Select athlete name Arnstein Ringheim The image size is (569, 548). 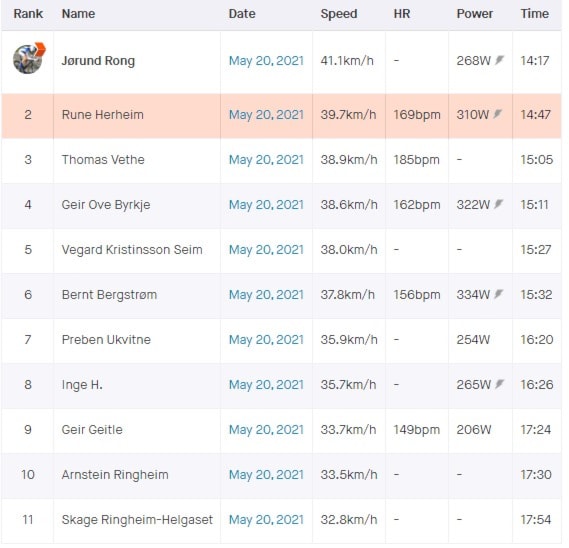(x=115, y=475)
